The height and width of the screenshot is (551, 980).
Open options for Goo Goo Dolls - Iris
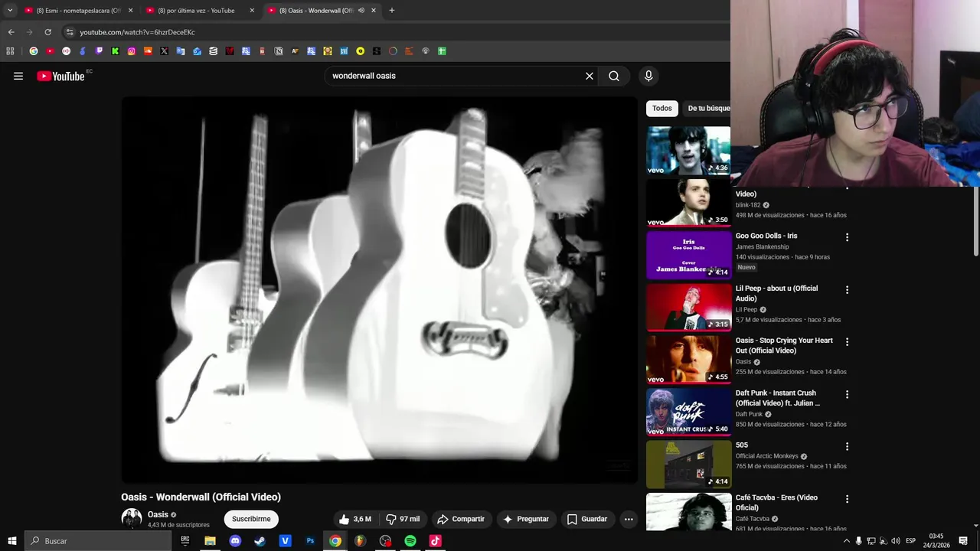click(847, 237)
